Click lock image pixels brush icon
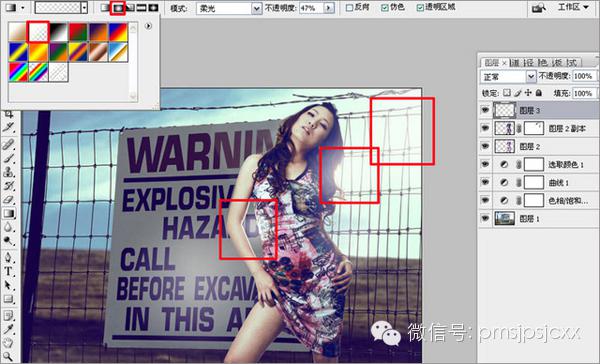600x364 pixels. [x=518, y=93]
